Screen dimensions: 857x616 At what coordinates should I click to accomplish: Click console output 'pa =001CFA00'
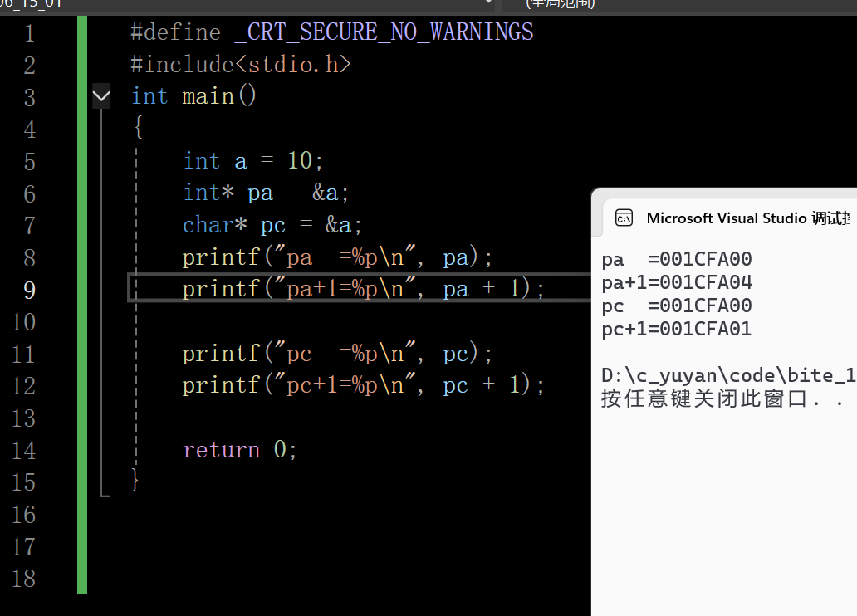click(677, 259)
